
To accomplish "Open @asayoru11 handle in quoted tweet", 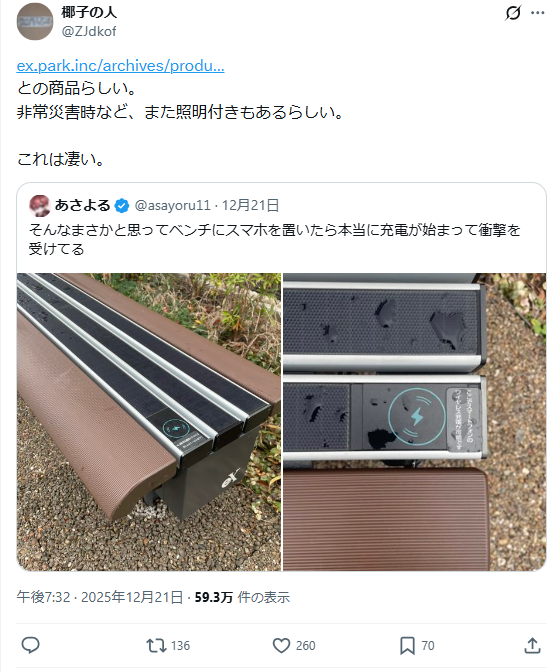I will (x=173, y=205).
